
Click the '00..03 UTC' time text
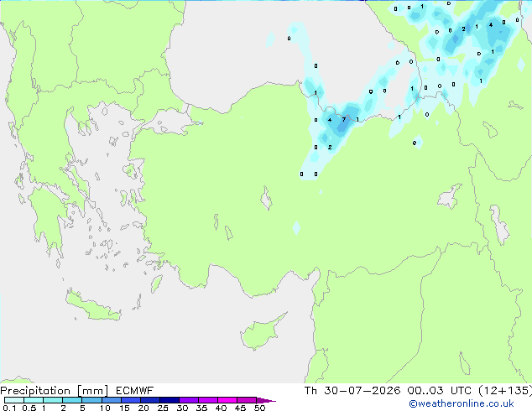(440, 391)
